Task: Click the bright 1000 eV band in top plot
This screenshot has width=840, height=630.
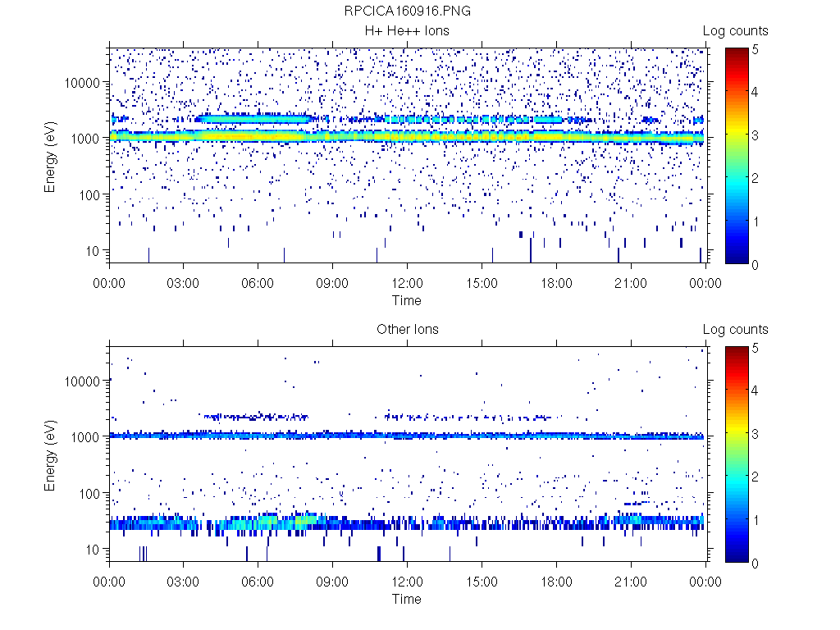Action: (407, 137)
